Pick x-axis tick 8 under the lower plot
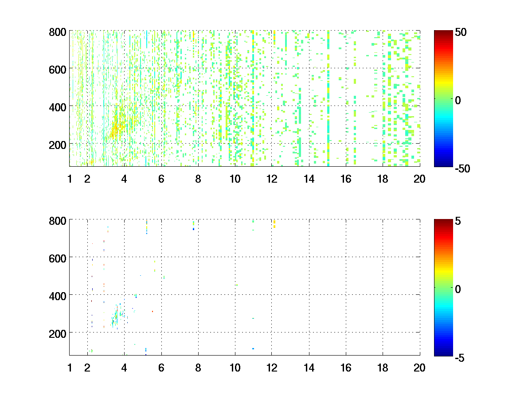Viewport: 532px width, 399px height. point(198,368)
